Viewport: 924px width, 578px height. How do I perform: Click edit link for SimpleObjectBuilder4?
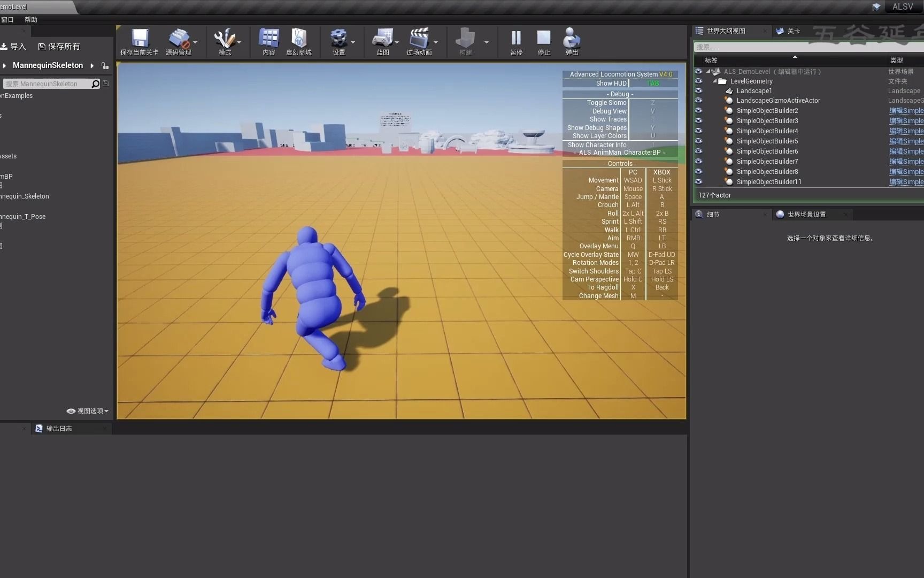coord(906,131)
